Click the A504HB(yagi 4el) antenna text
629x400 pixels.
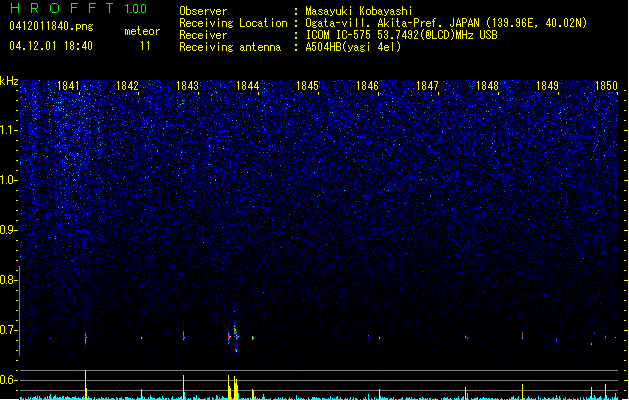click(x=353, y=47)
